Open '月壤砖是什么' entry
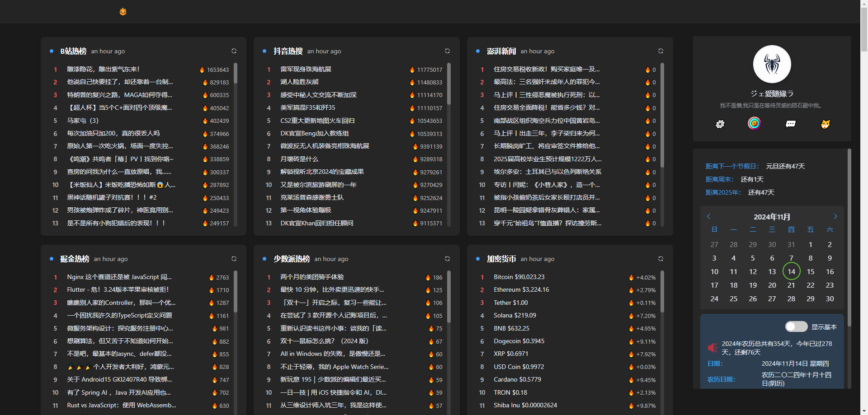868x415 pixels. tap(299, 159)
